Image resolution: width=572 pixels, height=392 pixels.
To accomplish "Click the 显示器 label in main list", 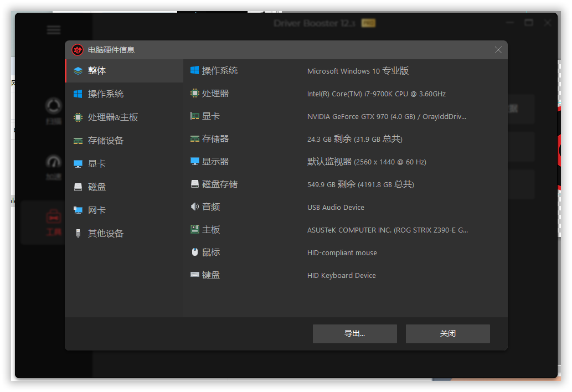I will click(x=215, y=161).
